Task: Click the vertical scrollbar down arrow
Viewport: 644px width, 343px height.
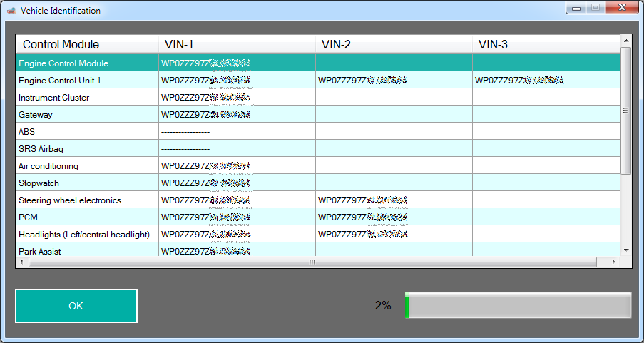Action: pyautogui.click(x=625, y=250)
